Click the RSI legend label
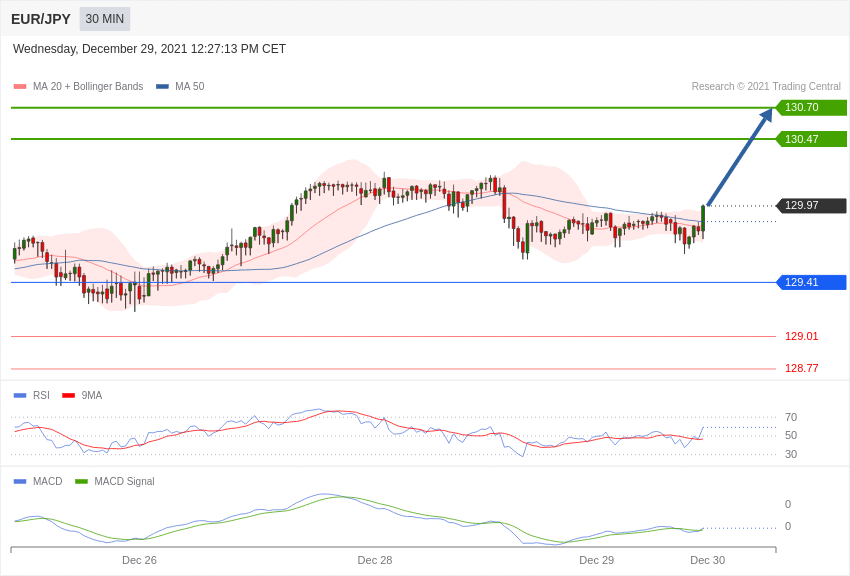Screen dimensions: 850x576 [41, 396]
